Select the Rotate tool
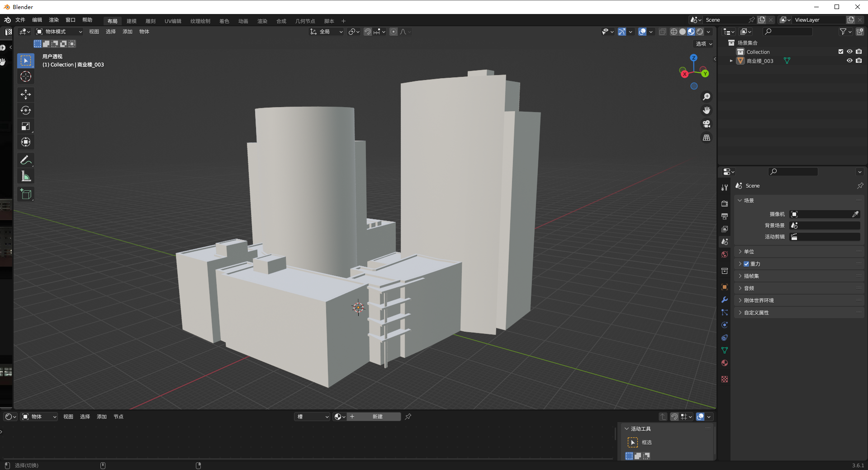 26,110
